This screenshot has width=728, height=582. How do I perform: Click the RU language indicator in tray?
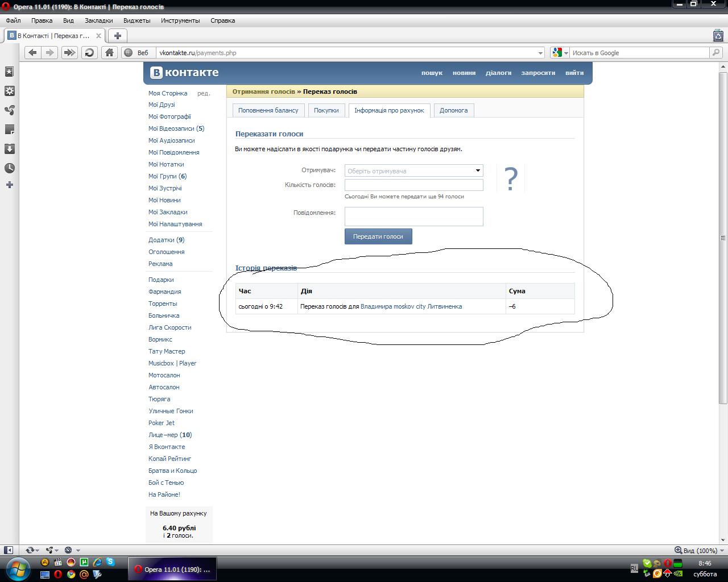tap(634, 568)
